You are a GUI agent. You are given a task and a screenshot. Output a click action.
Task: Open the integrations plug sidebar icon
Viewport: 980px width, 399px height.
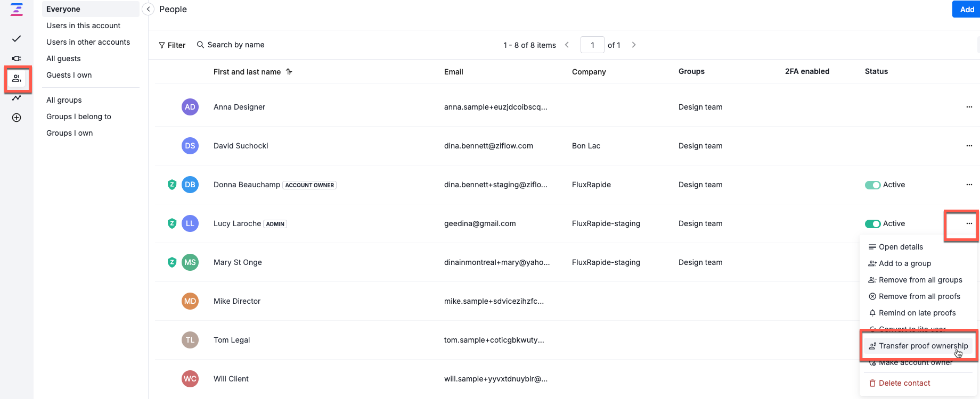[17, 59]
